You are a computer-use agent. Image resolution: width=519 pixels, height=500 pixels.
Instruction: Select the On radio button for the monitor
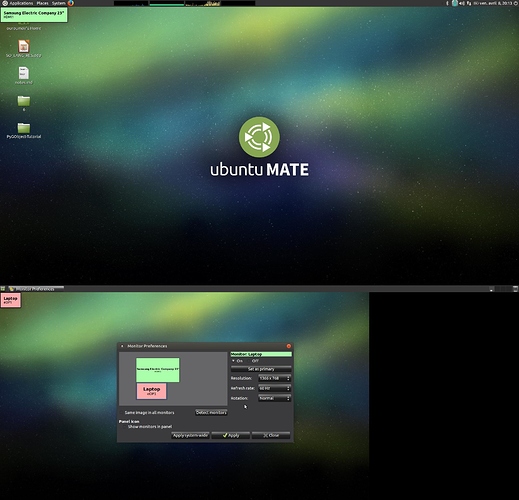237,361
